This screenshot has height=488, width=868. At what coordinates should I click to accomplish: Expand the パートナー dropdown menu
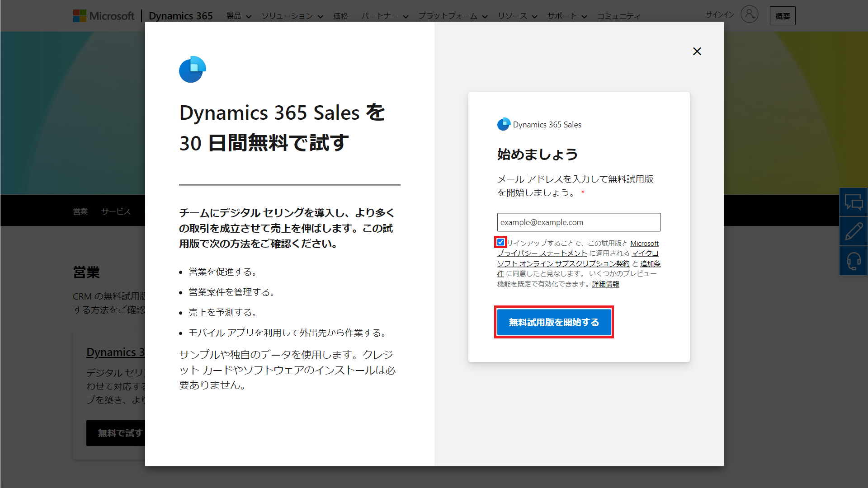[x=385, y=16]
